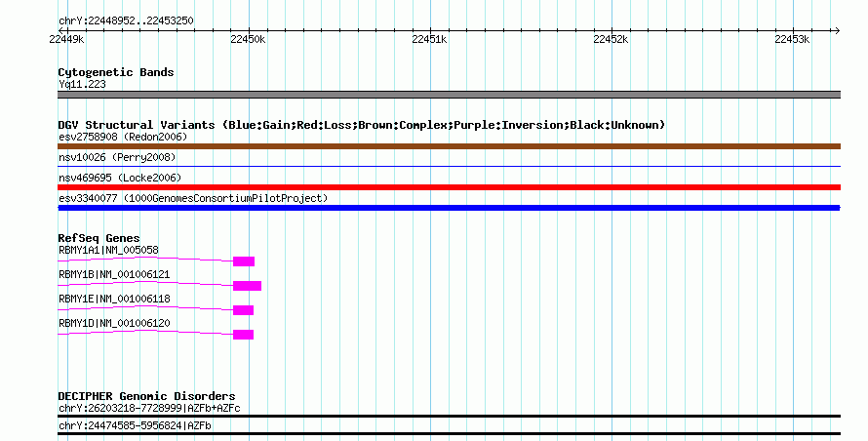Click the red nsv469695 loss bar
The width and height of the screenshot is (868, 441).
(x=449, y=187)
